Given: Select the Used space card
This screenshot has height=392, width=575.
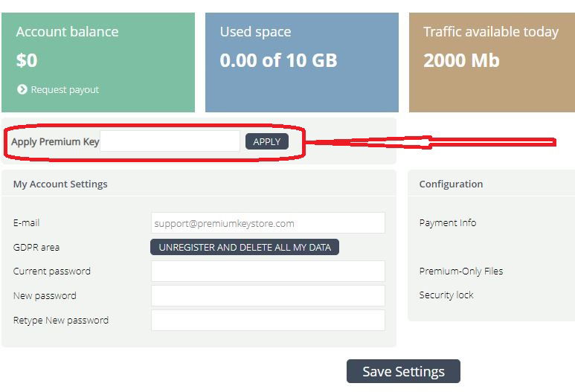Looking at the screenshot, I should [x=302, y=62].
